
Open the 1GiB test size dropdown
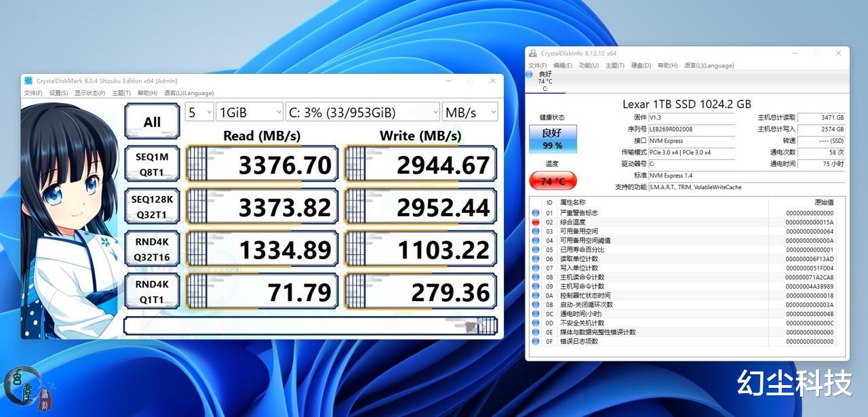(x=249, y=112)
